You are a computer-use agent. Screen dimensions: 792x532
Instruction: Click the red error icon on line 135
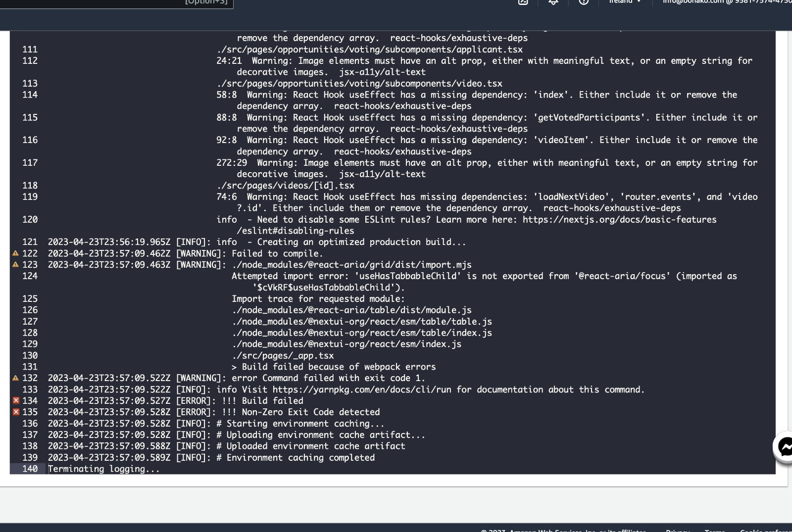pos(16,412)
